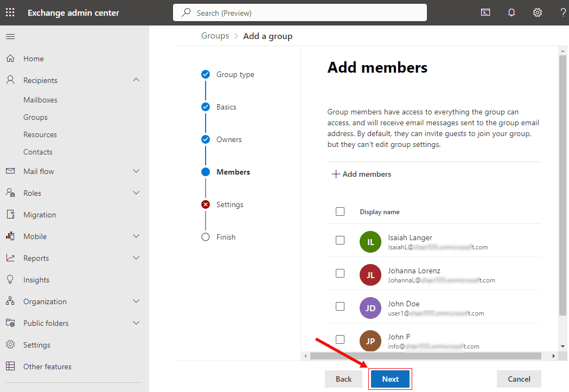Open the settings gear in header
Image resolution: width=569 pixels, height=392 pixels.
click(538, 12)
